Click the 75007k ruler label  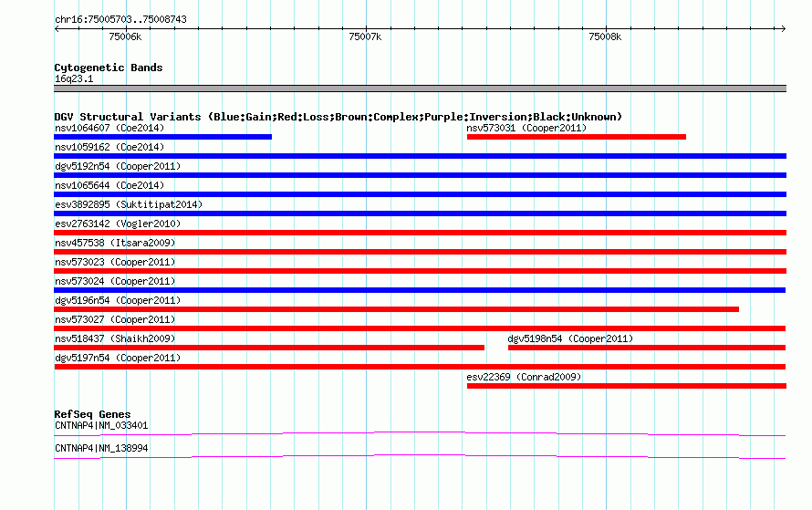(x=365, y=36)
